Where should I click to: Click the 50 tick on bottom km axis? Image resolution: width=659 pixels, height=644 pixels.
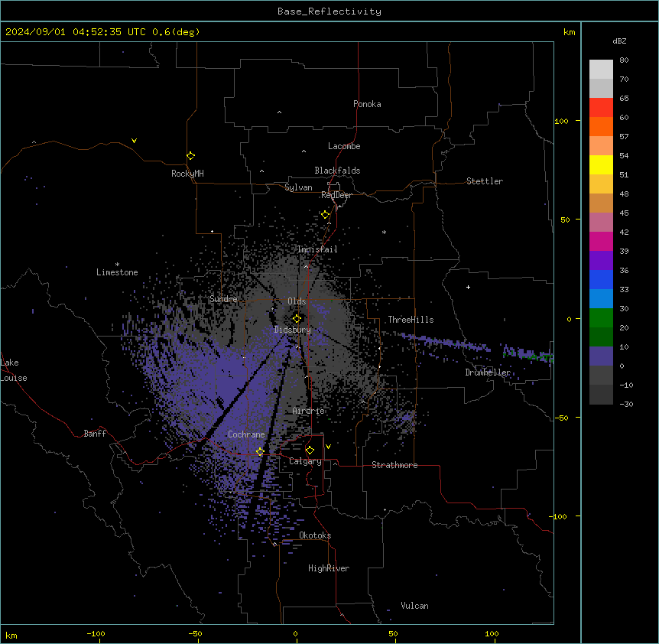tap(393, 633)
